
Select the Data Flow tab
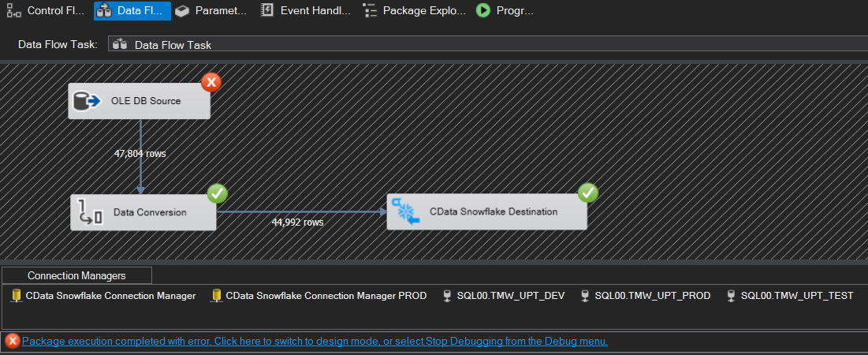pyautogui.click(x=132, y=10)
